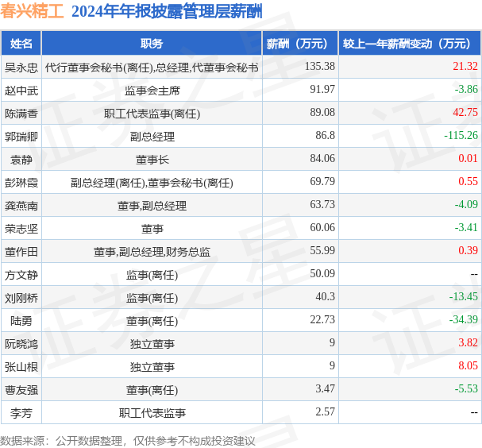Click salary value 91.97
Screen dimensions: 482x448
322,89
